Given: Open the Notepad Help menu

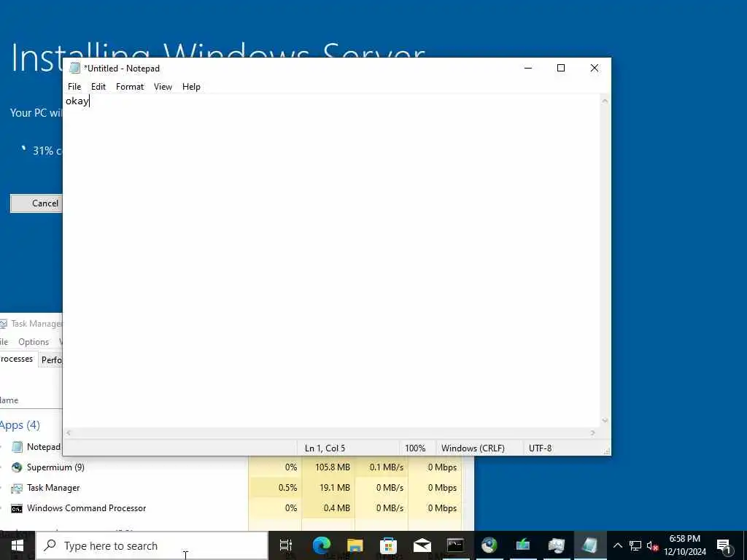Looking at the screenshot, I should (191, 87).
